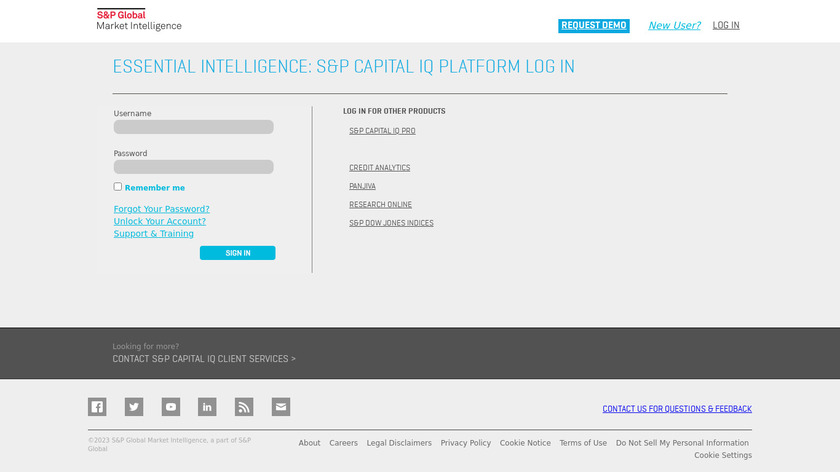Image resolution: width=840 pixels, height=472 pixels.
Task: Go to Credit Analytics login
Action: pos(380,168)
